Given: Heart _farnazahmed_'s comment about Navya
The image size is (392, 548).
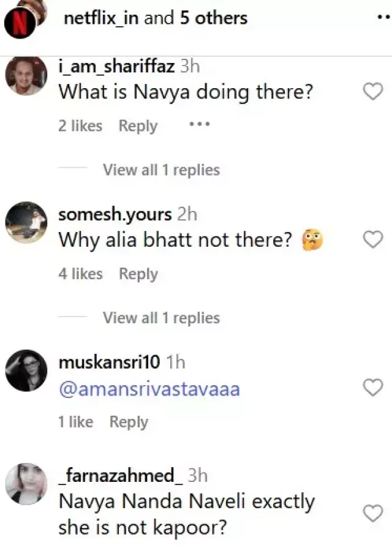Looking at the screenshot, I should (x=373, y=513).
